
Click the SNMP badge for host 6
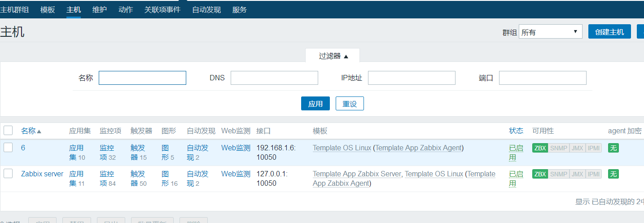558,148
